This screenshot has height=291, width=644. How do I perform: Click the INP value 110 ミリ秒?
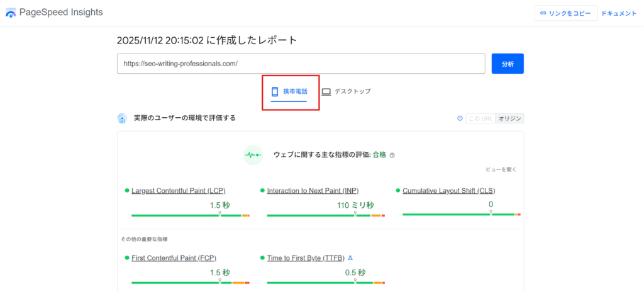[355, 205]
